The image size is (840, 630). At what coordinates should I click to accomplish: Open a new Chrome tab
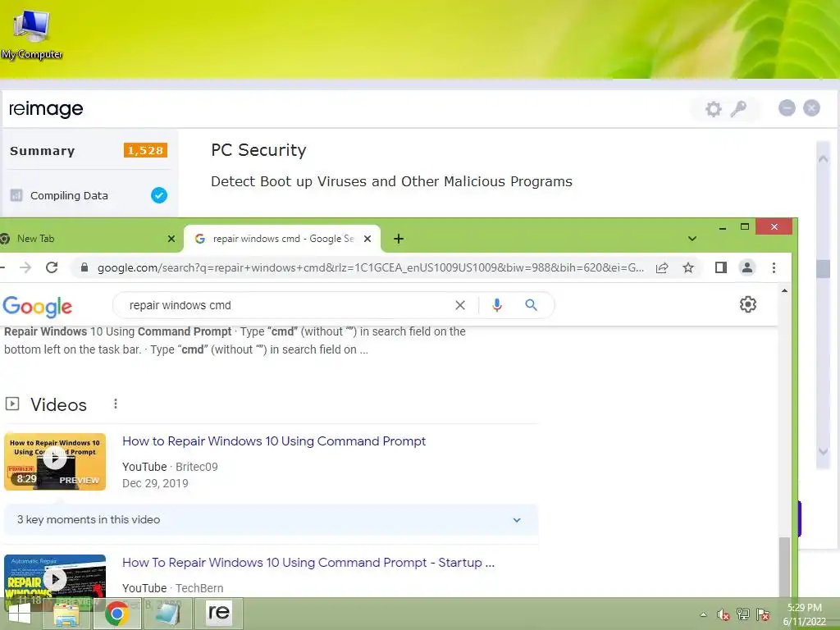[399, 239]
